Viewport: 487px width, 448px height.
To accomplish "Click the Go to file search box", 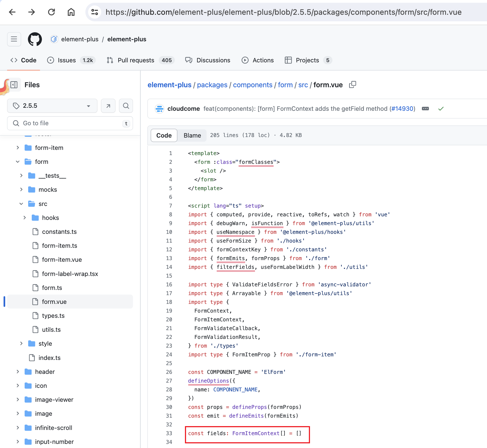I will [70, 123].
